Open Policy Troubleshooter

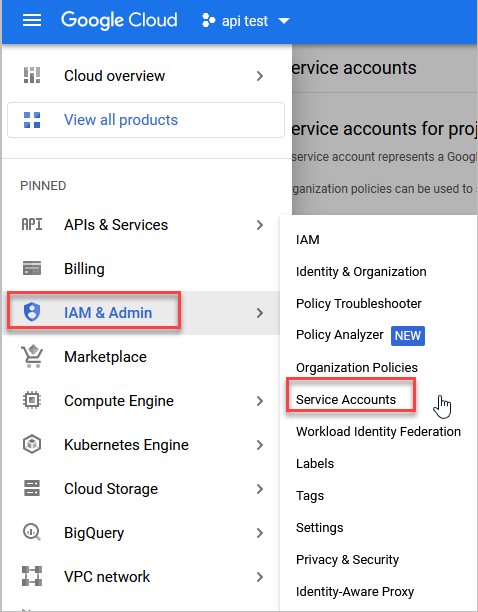pyautogui.click(x=359, y=303)
